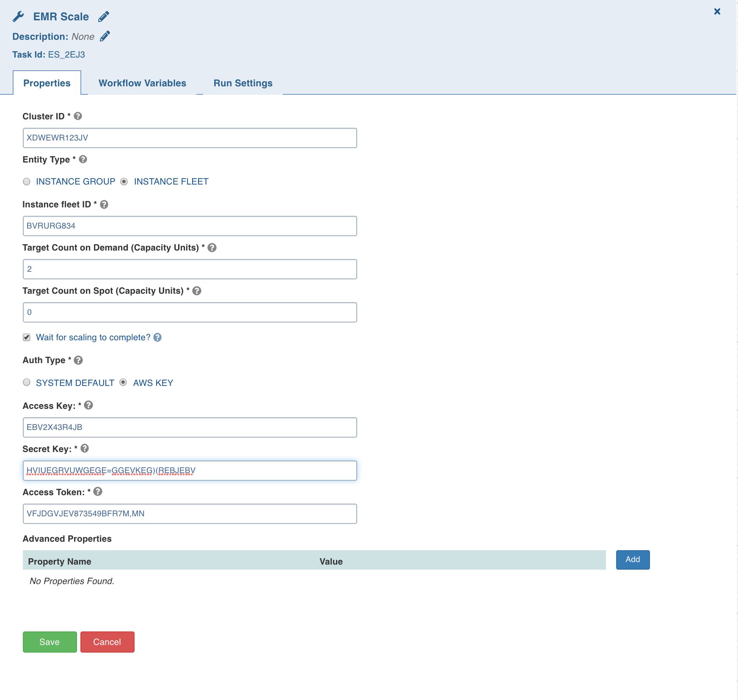The width and height of the screenshot is (738, 700).
Task: Open the Access Token help tooltip icon
Action: (98, 491)
